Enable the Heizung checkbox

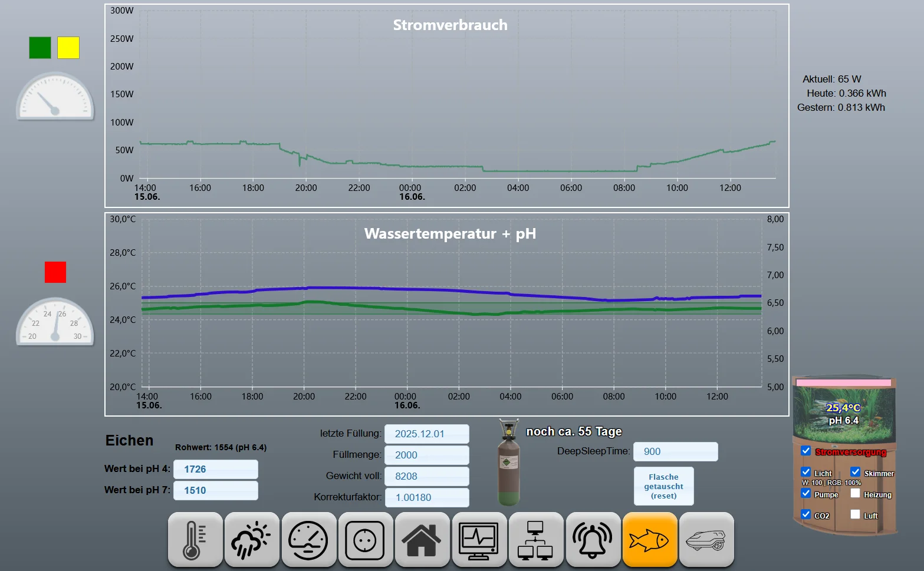856,493
